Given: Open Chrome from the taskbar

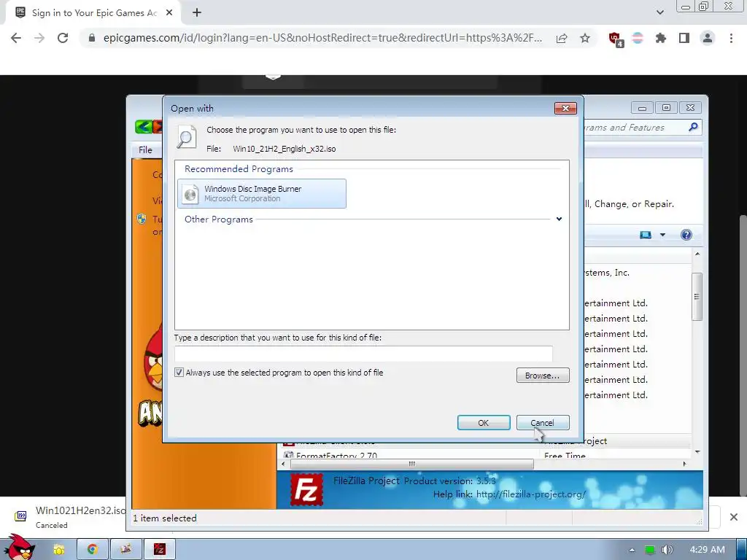Looking at the screenshot, I should coord(93,550).
